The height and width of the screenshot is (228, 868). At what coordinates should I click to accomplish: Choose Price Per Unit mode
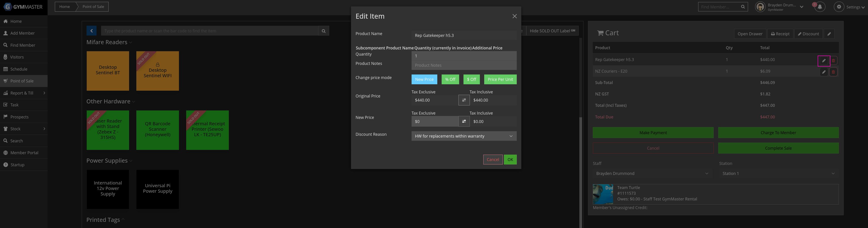click(x=500, y=79)
